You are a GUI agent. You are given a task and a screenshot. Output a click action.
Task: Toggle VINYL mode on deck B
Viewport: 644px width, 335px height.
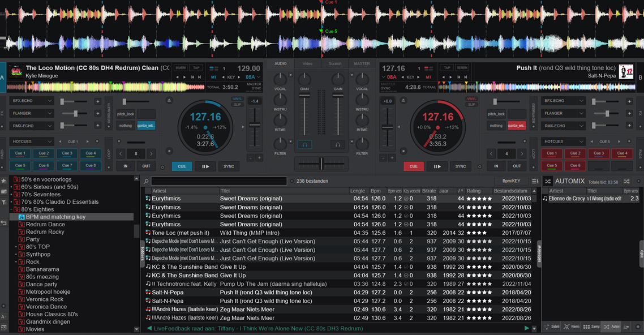tap(471, 99)
